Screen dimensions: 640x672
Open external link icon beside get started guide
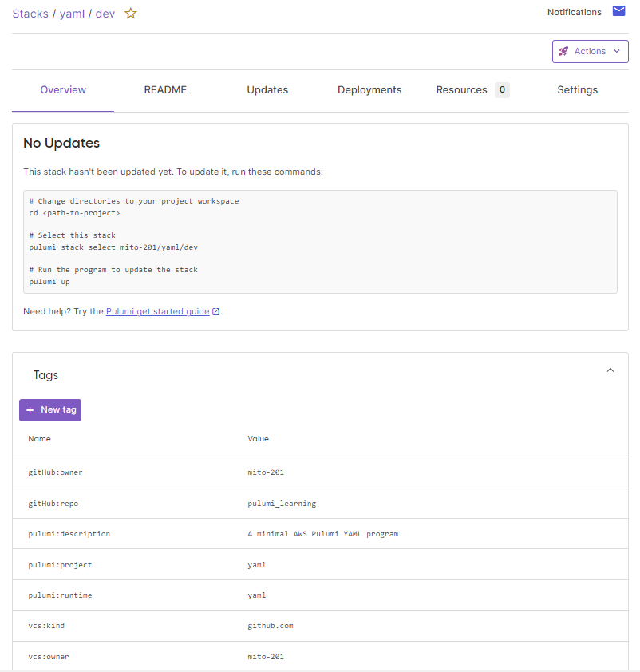pyautogui.click(x=216, y=311)
